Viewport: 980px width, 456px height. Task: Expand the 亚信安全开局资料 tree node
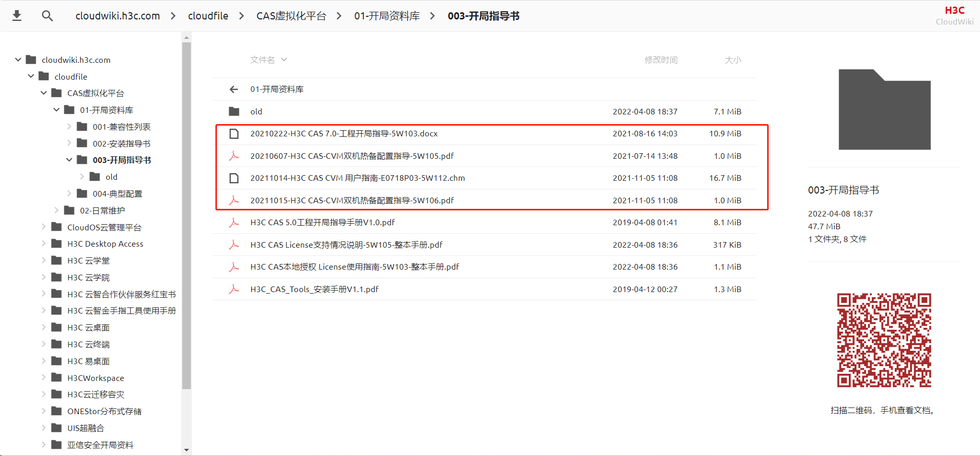43,445
